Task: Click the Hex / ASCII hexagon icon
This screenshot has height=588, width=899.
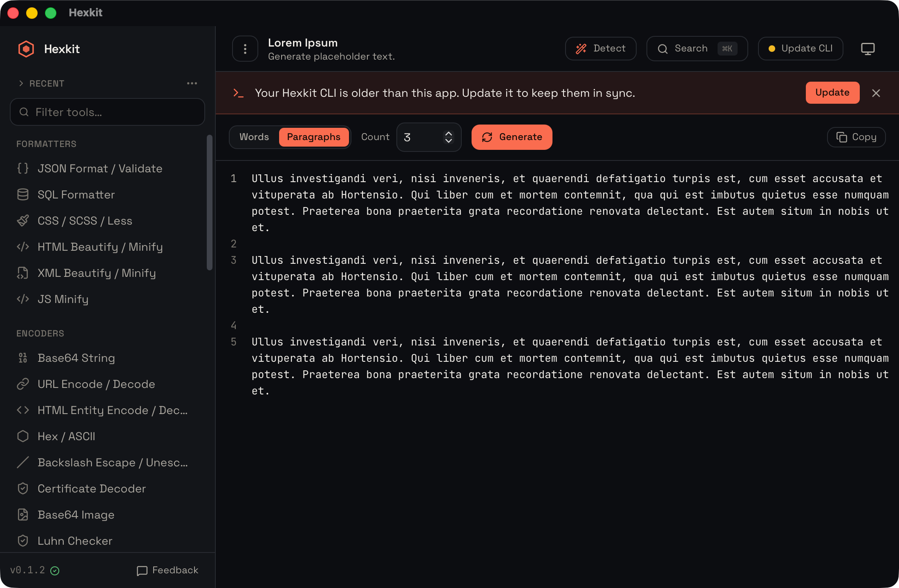Action: [x=23, y=436]
